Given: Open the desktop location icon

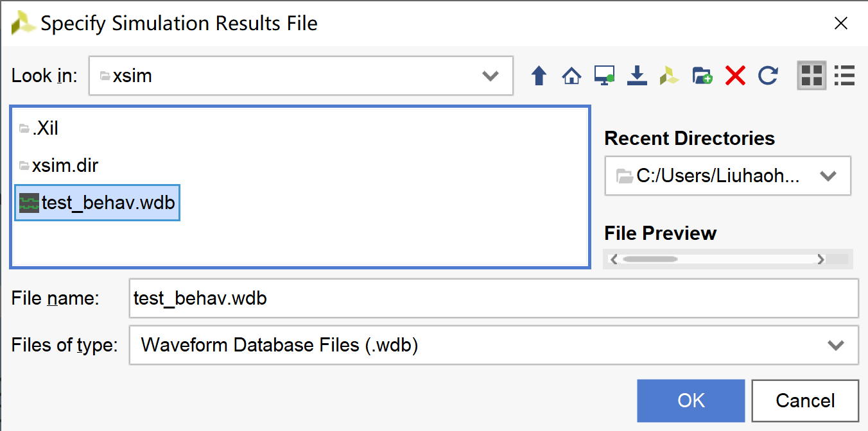Looking at the screenshot, I should click(x=604, y=76).
